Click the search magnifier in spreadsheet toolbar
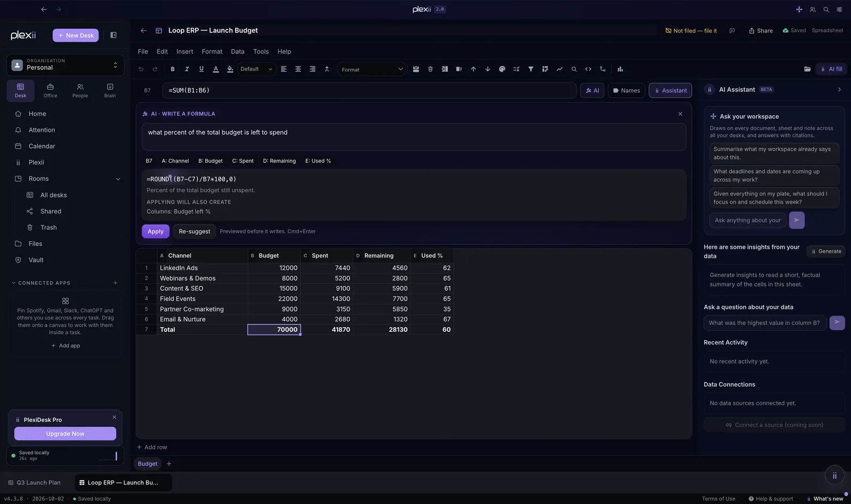 tap(574, 69)
